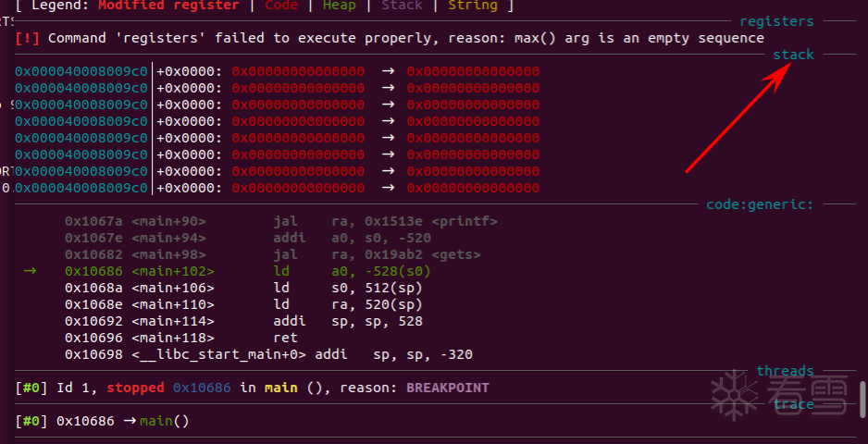The height and width of the screenshot is (444, 868).
Task: Click the "registers" section header
Action: [x=776, y=21]
